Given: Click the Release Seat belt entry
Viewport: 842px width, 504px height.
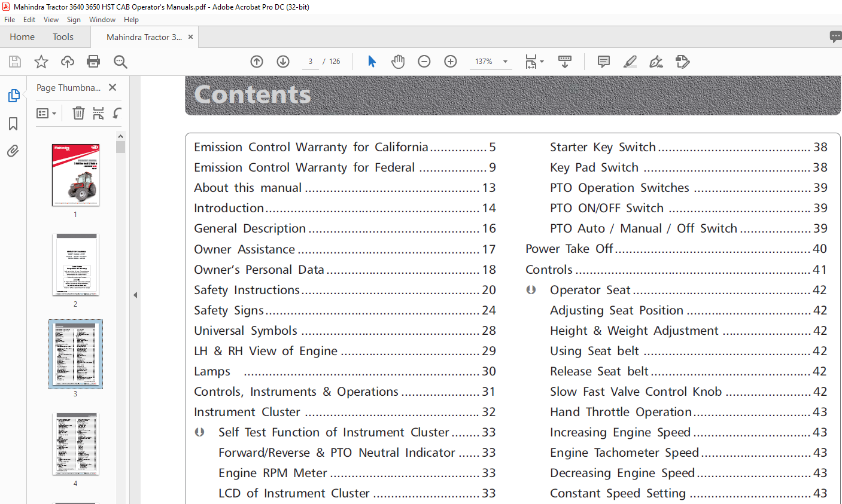Looking at the screenshot, I should click(x=689, y=371).
